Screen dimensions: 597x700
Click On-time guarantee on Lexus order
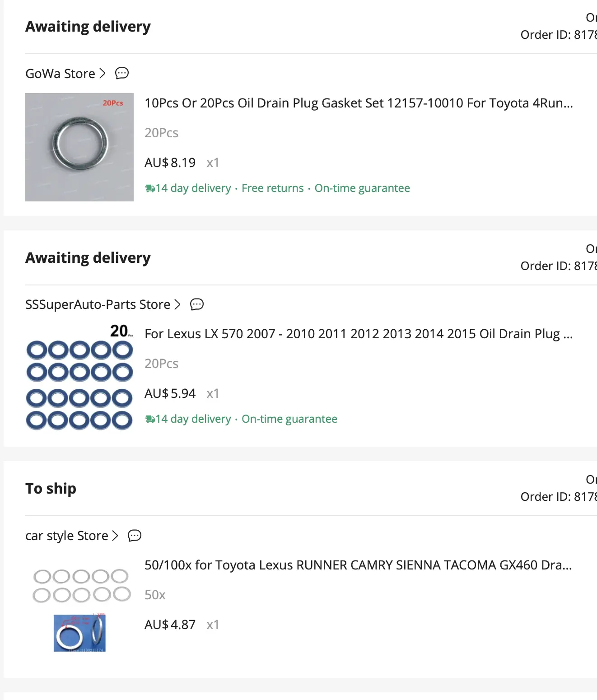(289, 419)
